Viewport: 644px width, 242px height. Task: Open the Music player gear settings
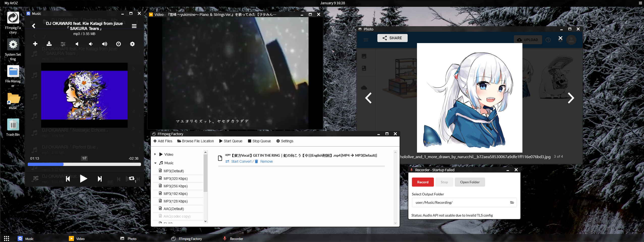132,44
